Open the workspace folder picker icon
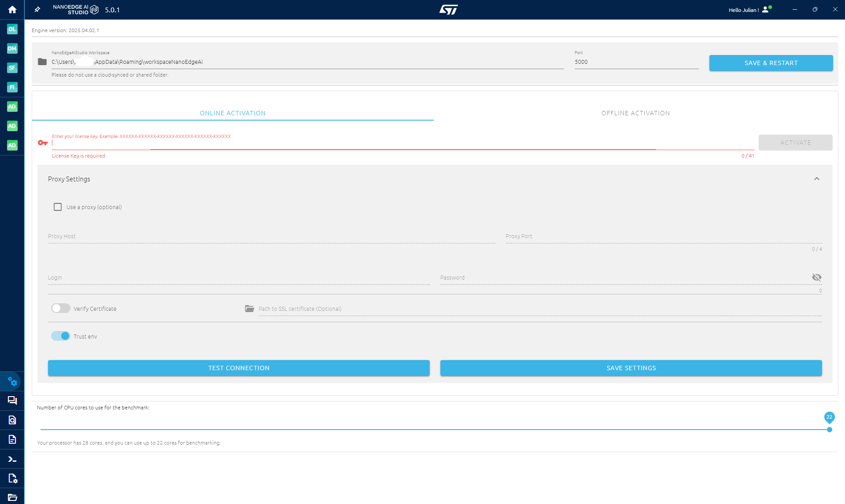The width and height of the screenshot is (845, 504). tap(41, 62)
